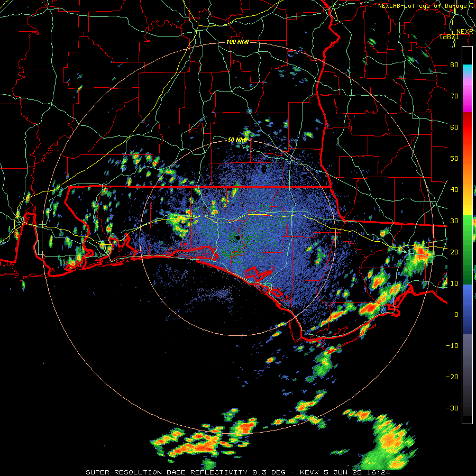
Task: Click the dBZ unit label above color scale
Action: (x=449, y=37)
